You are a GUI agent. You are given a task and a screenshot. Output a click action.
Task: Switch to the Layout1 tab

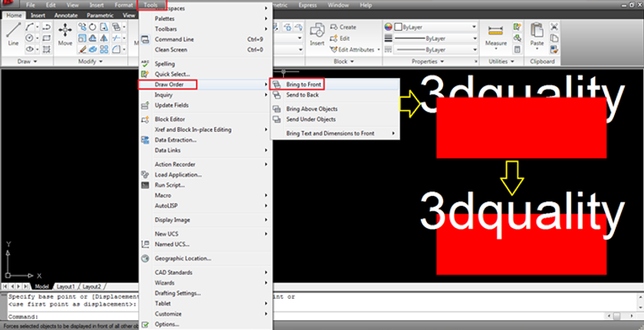pyautogui.click(x=65, y=286)
